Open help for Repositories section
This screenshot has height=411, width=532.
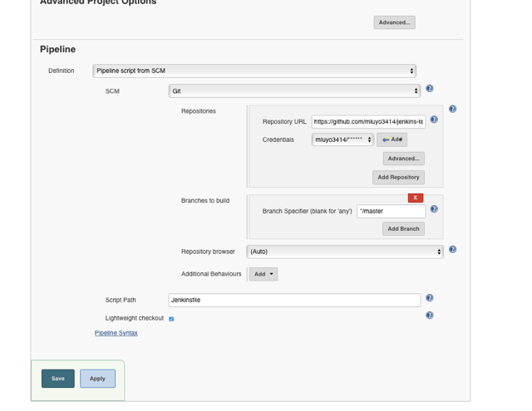coord(452,109)
